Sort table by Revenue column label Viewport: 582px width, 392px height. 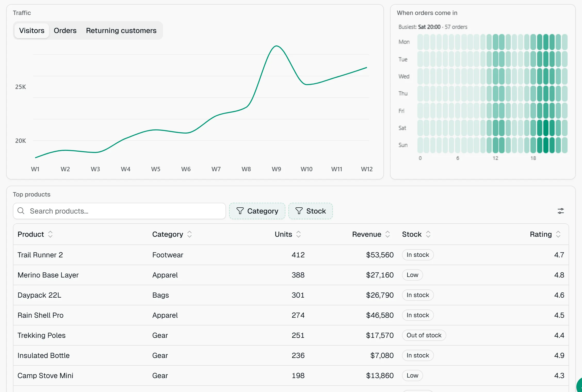point(367,234)
